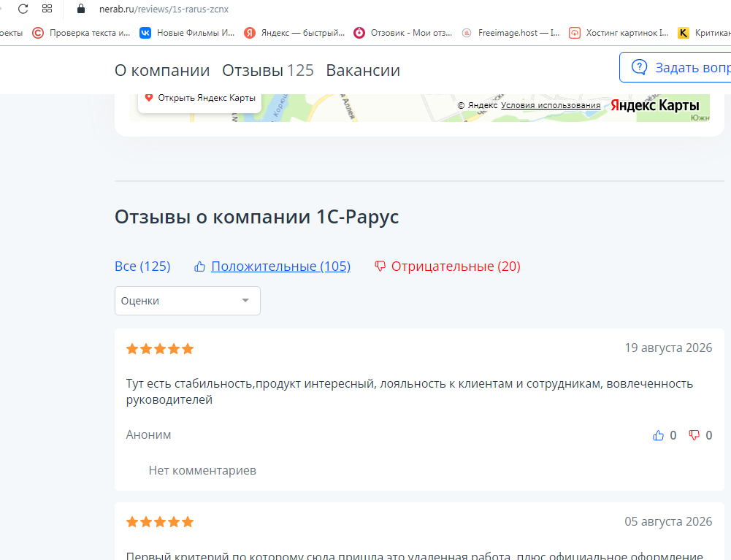Open the Отзовик - Мои отз... bookmark
This screenshot has width=731, height=560.
click(403, 33)
